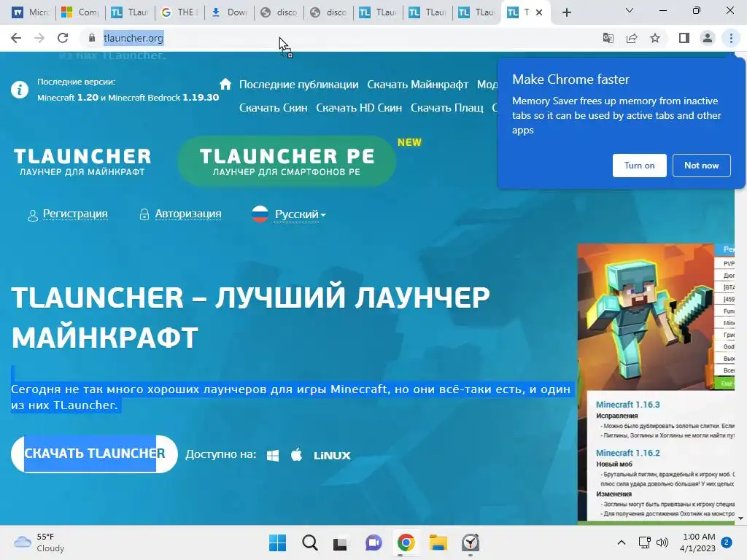View site info lock icon

[92, 38]
